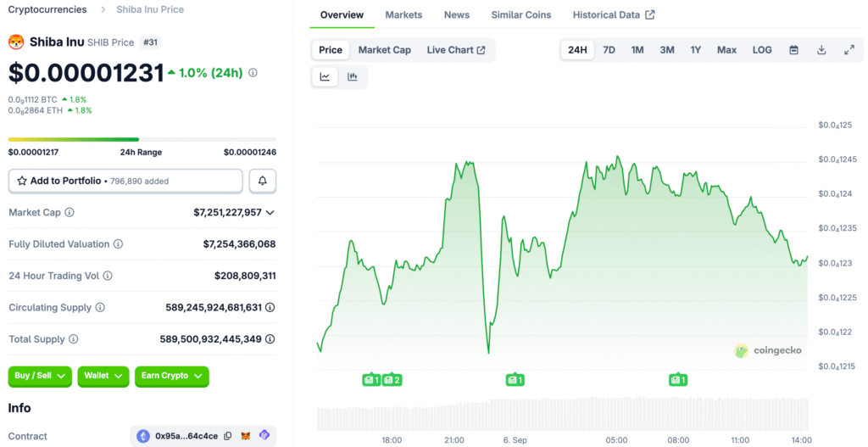
Task: Click the contract address 0x95a...64c4ce
Action: pyautogui.click(x=186, y=436)
